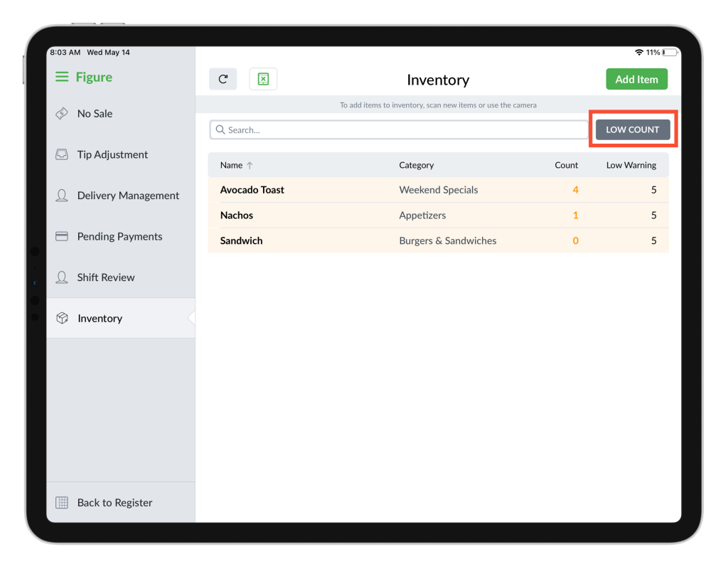Open Pending Payments menu item
The image size is (728, 569).
(121, 236)
